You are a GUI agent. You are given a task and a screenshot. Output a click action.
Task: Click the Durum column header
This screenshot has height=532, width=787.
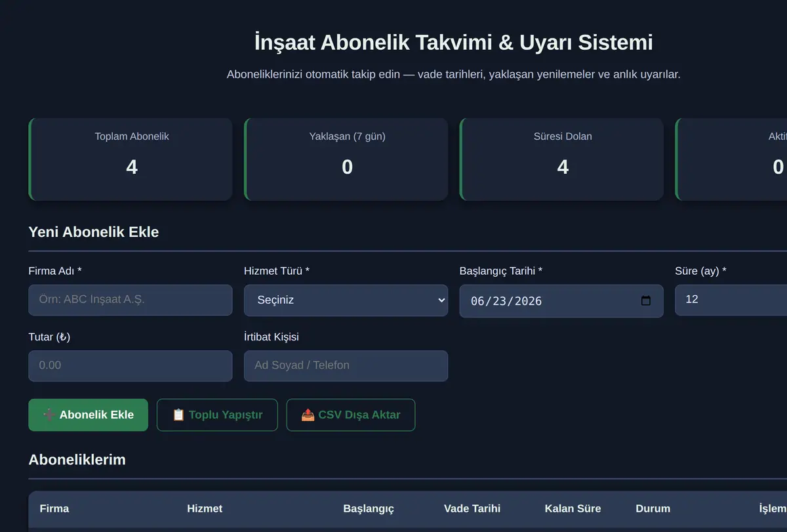[653, 508]
